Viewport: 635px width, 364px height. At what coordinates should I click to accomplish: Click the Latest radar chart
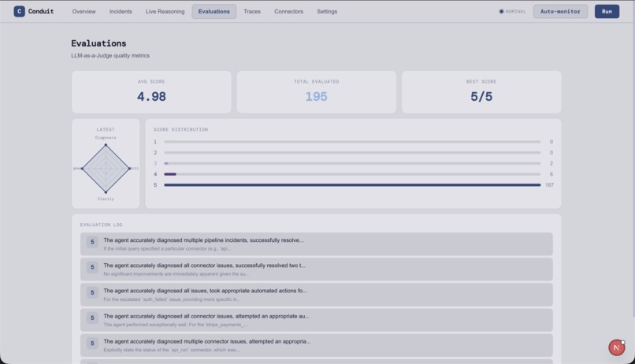(x=106, y=169)
